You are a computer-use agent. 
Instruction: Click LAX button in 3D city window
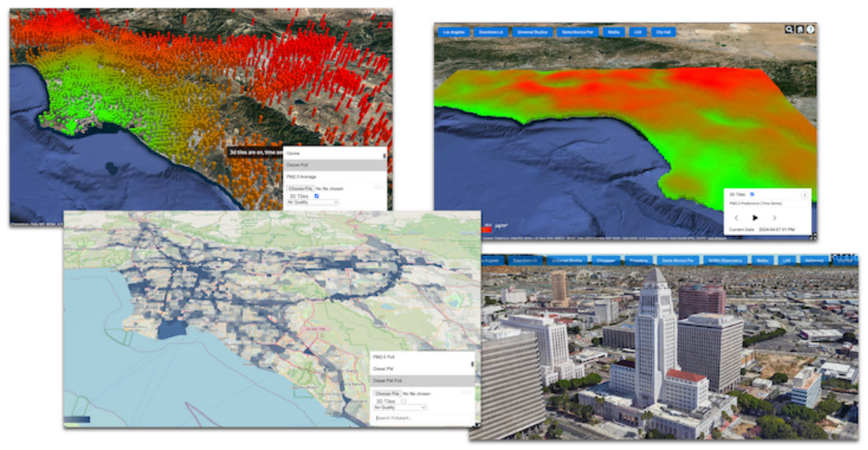pyautogui.click(x=787, y=261)
